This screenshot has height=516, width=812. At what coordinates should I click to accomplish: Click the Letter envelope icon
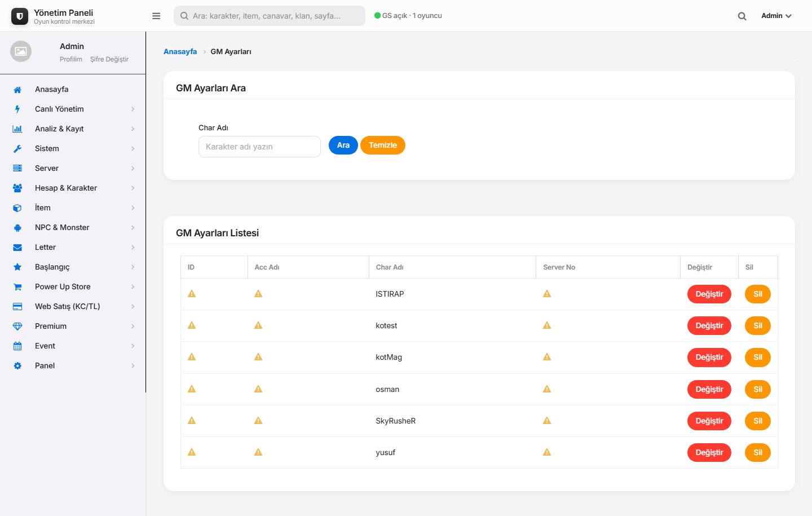pyautogui.click(x=17, y=248)
